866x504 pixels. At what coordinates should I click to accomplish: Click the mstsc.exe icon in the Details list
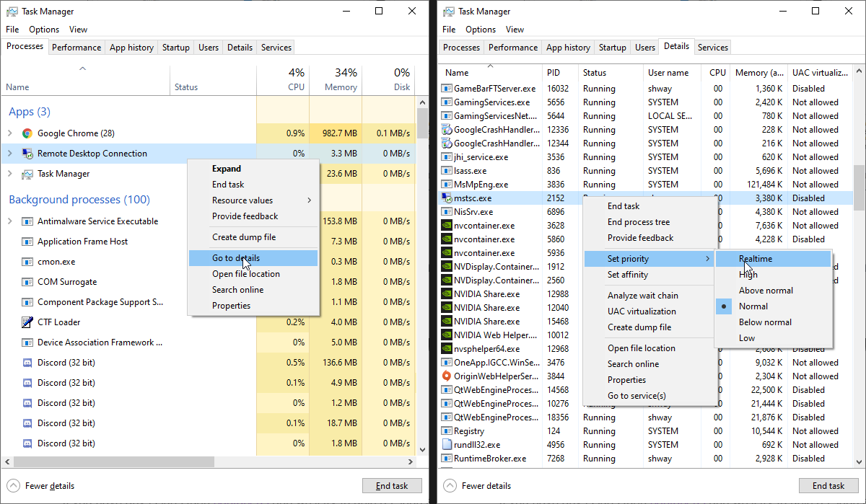pos(447,198)
